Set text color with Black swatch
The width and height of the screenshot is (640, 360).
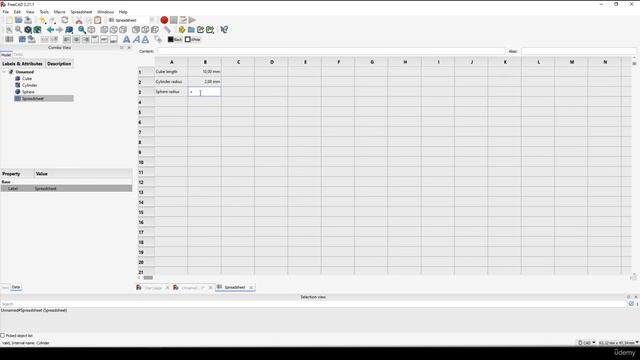coord(175,40)
